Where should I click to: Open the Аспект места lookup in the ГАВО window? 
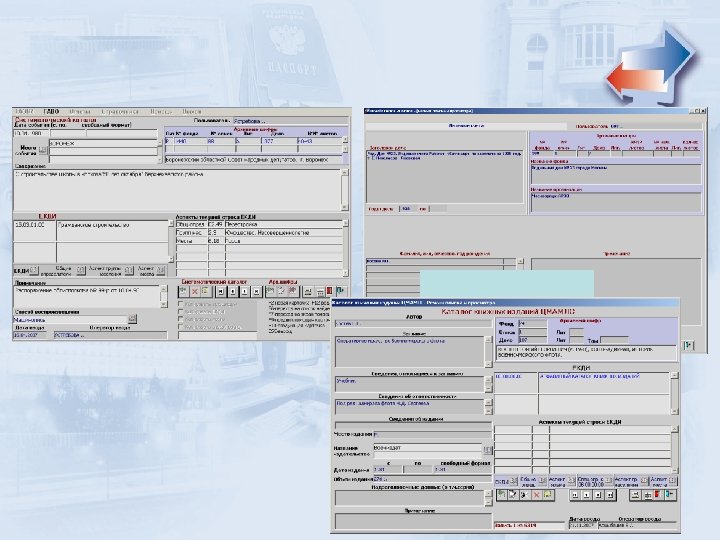tap(161, 270)
